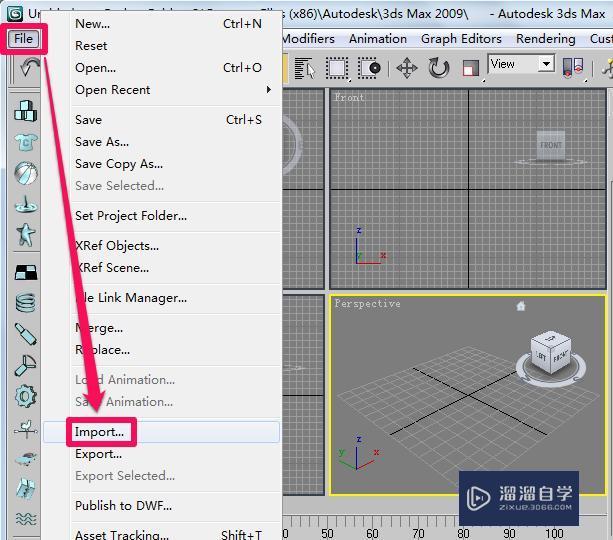This screenshot has width=613, height=540.
Task: Click the dashpot cylinder icon in left toolbar
Action: pos(26,334)
